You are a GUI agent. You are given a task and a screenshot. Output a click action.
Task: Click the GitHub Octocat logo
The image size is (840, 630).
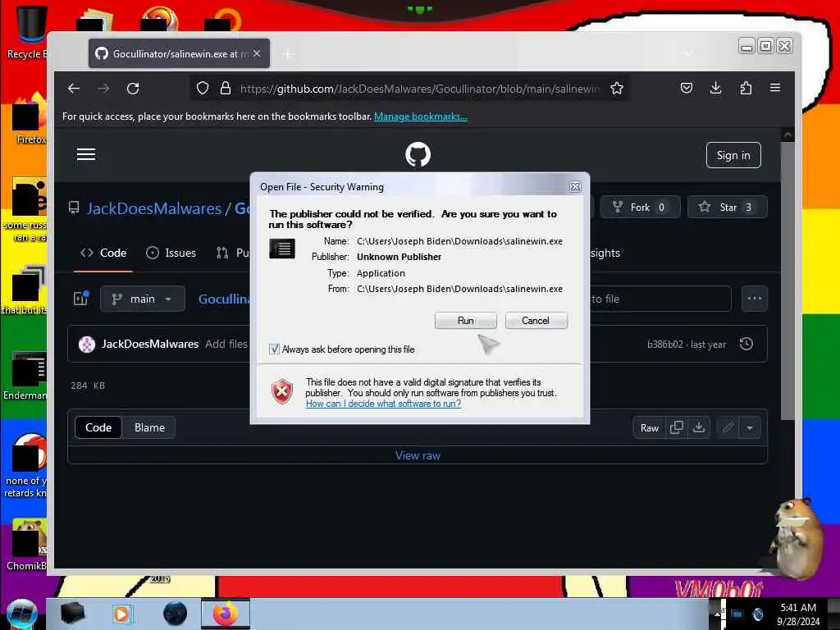click(418, 155)
